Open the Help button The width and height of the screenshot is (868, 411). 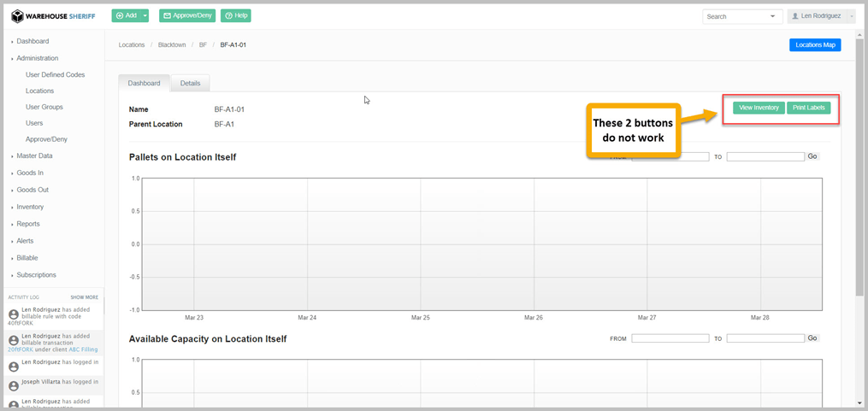coord(235,15)
